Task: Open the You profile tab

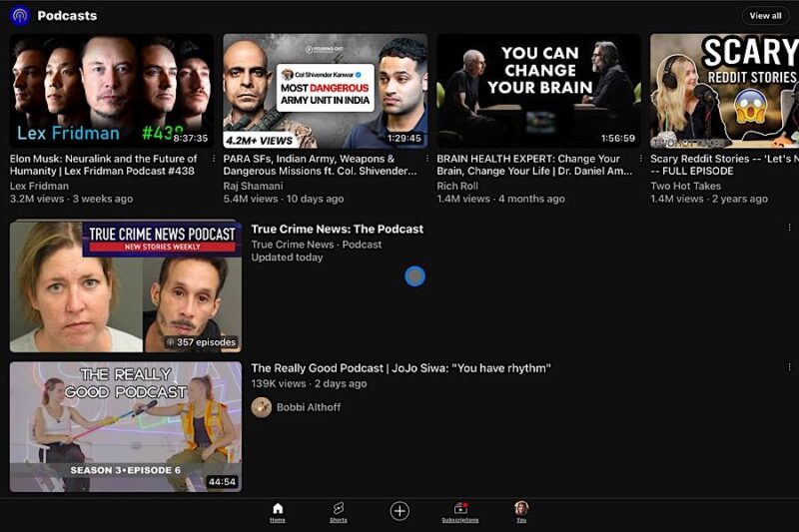Action: [x=521, y=512]
